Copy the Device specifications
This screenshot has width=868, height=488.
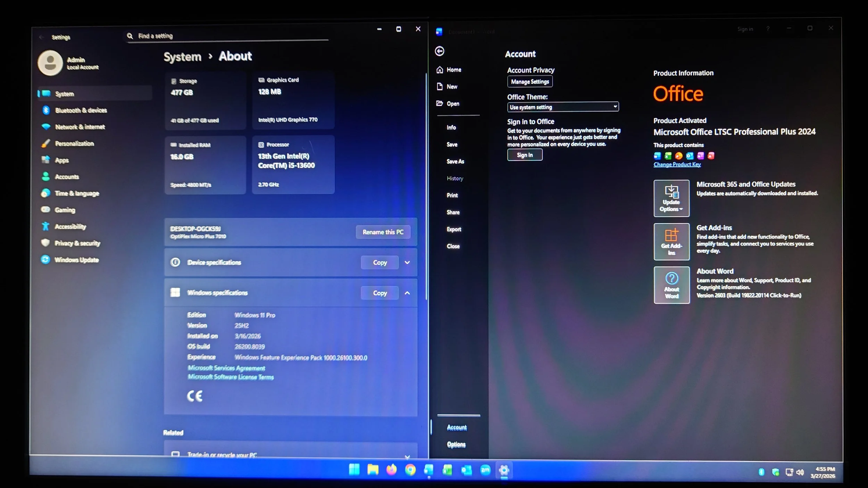click(380, 262)
